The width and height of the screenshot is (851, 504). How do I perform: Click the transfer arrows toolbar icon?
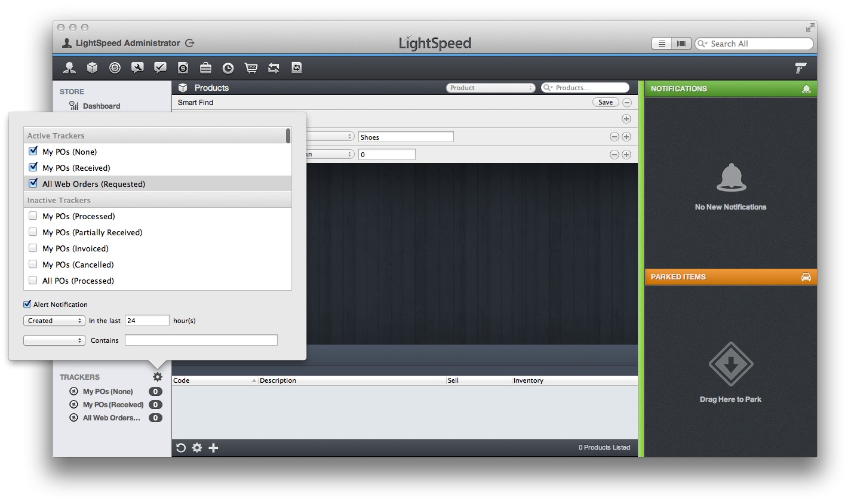(274, 68)
